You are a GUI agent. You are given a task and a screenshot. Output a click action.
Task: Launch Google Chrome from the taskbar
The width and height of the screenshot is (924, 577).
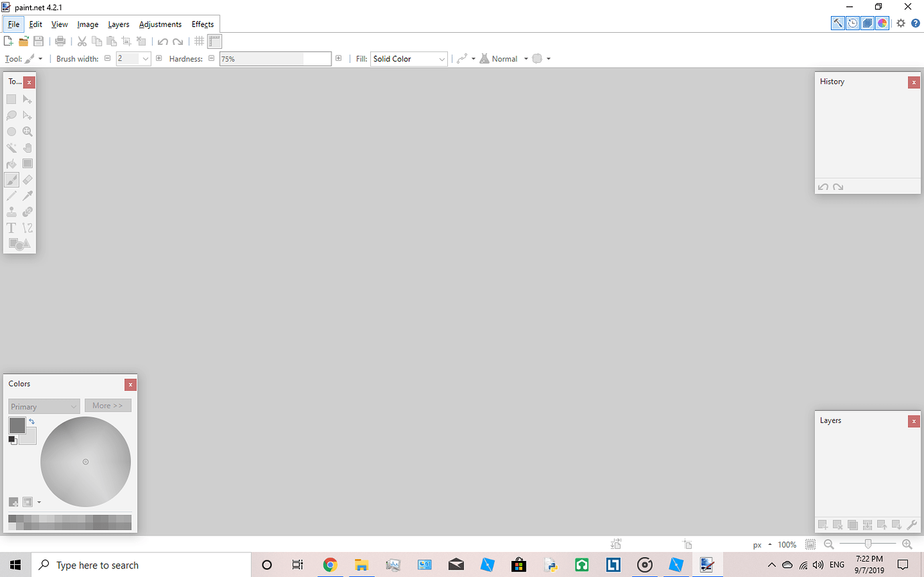[x=330, y=564]
